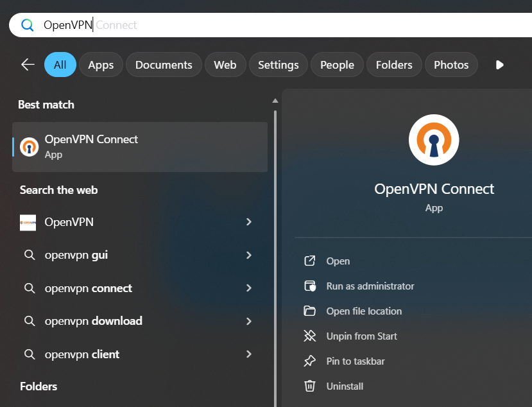Switch to the Web filter tab

click(x=225, y=64)
